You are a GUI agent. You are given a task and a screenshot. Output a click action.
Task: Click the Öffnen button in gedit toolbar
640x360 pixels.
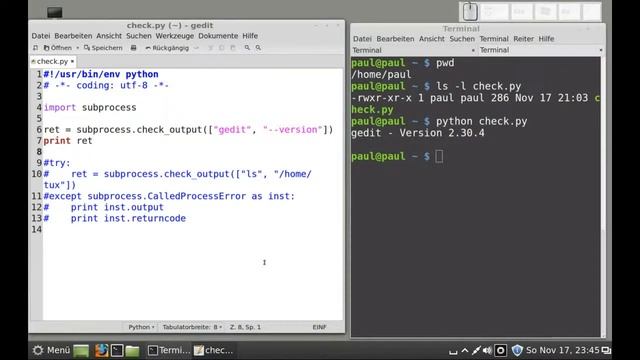coord(58,48)
